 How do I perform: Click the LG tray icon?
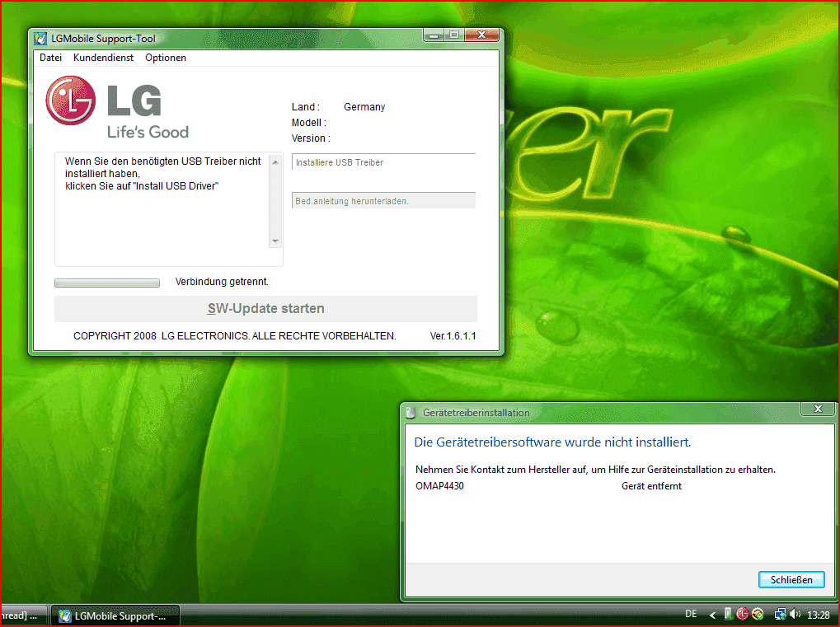[x=742, y=614]
